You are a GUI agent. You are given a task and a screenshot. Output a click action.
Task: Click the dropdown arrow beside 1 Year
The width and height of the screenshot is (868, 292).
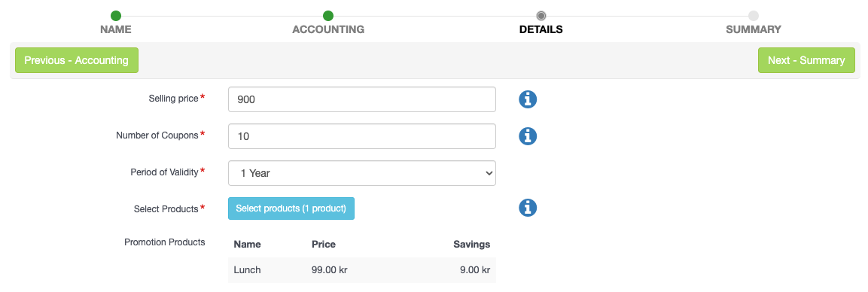coord(489,173)
